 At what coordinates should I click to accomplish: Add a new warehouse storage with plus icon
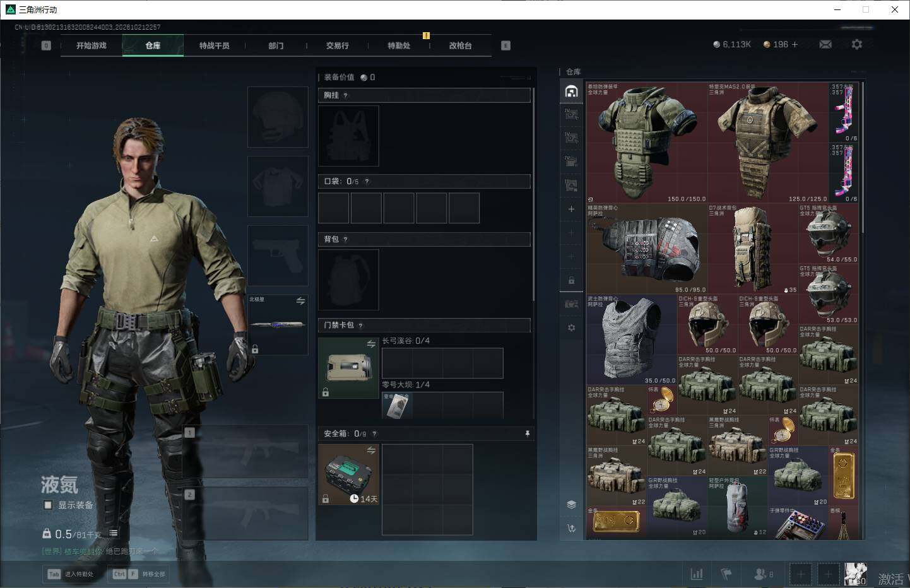(x=571, y=209)
